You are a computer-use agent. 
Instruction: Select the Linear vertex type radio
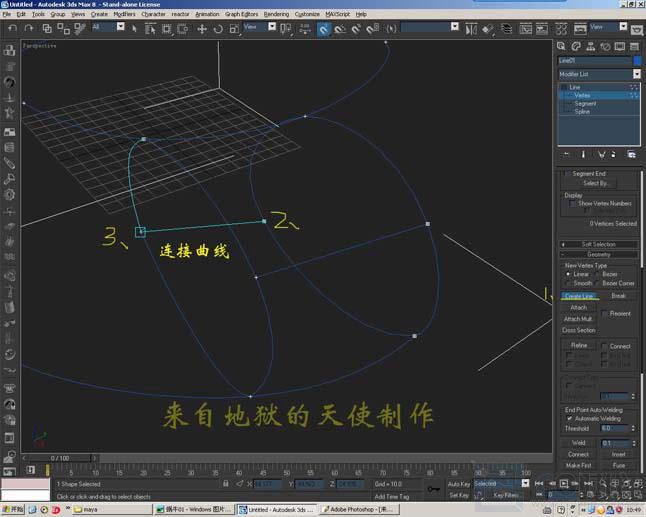pyautogui.click(x=568, y=274)
